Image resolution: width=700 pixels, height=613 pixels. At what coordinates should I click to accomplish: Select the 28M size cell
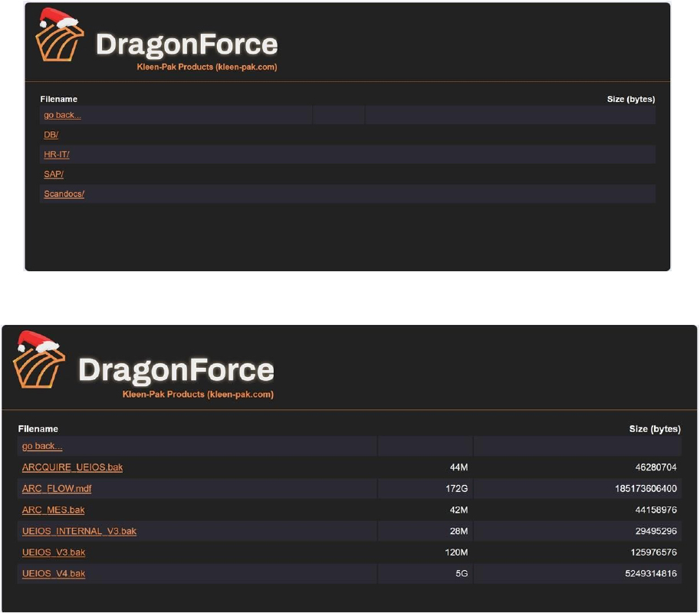click(459, 531)
